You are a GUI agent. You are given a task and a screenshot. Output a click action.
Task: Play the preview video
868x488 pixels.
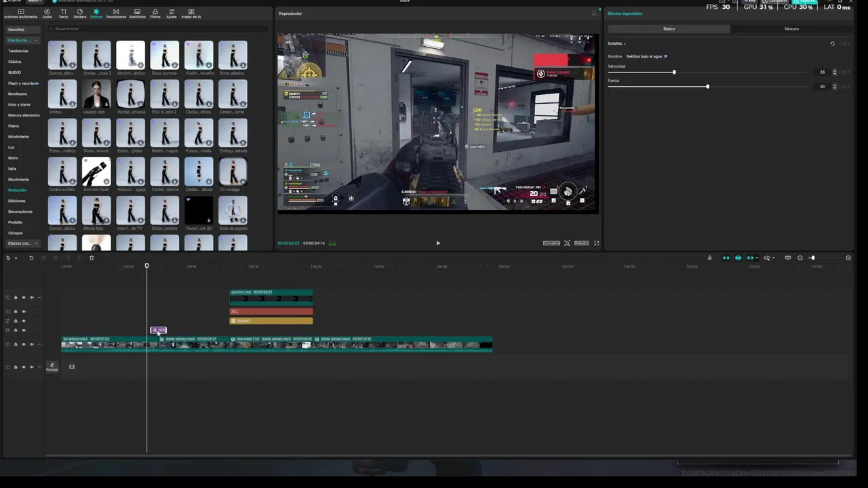(x=438, y=243)
